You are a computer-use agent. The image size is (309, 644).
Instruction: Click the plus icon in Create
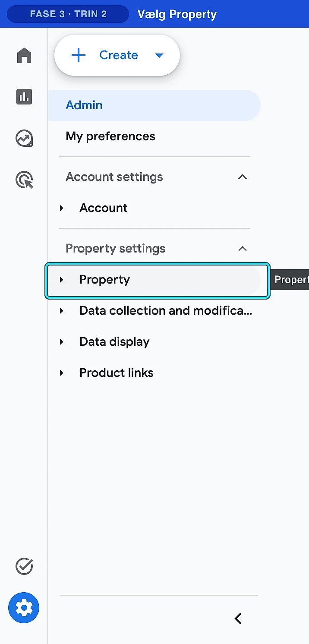tap(79, 55)
